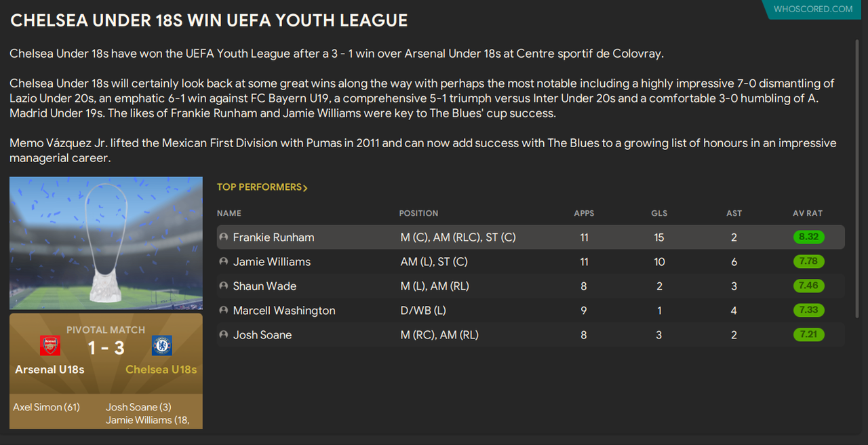
Task: Click the trophy celebration image
Action: click(x=106, y=244)
